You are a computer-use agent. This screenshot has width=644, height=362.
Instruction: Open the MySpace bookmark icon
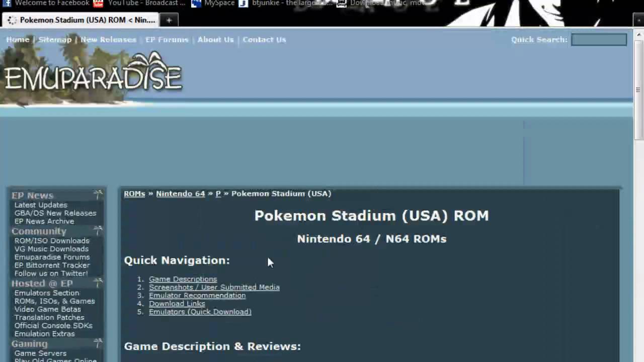(x=196, y=4)
